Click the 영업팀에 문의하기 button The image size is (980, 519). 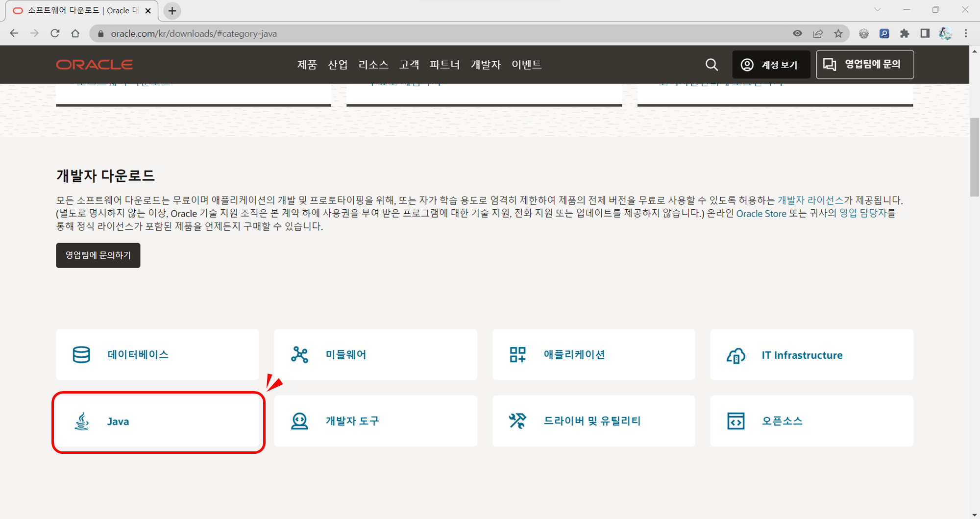click(x=98, y=255)
